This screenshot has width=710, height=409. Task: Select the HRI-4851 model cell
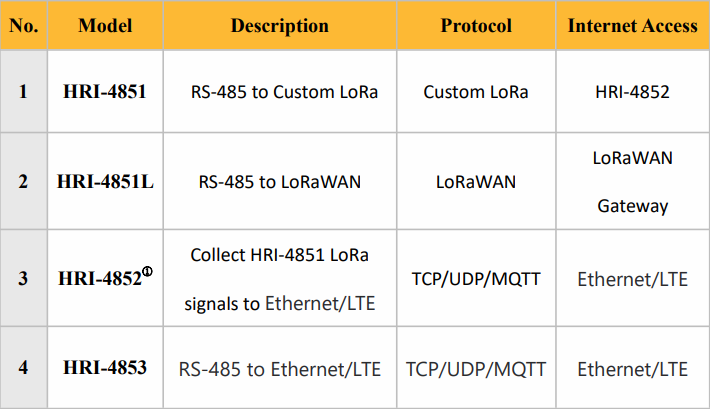click(104, 92)
